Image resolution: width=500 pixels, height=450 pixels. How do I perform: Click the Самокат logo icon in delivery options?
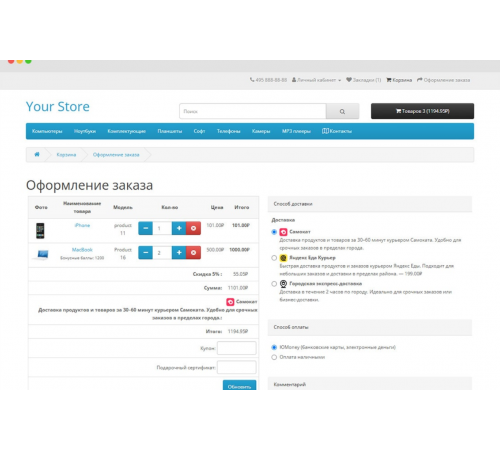click(283, 232)
